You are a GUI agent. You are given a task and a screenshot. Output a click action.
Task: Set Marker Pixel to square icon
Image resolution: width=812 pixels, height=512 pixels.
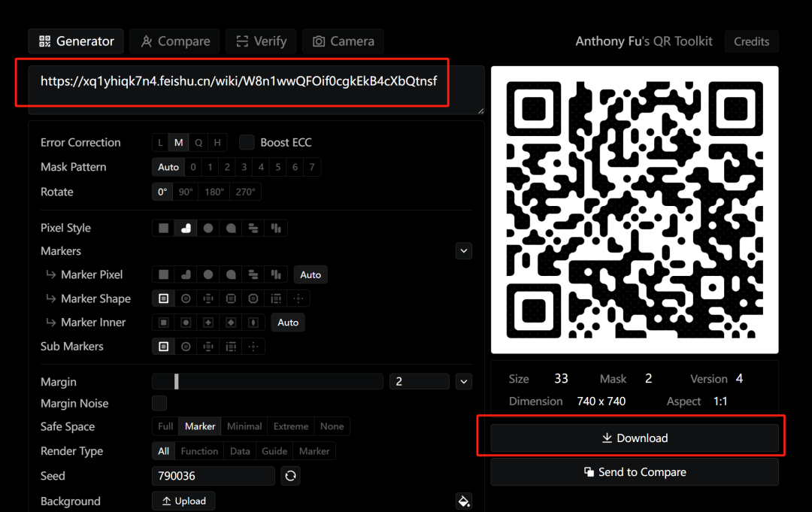[x=164, y=274]
